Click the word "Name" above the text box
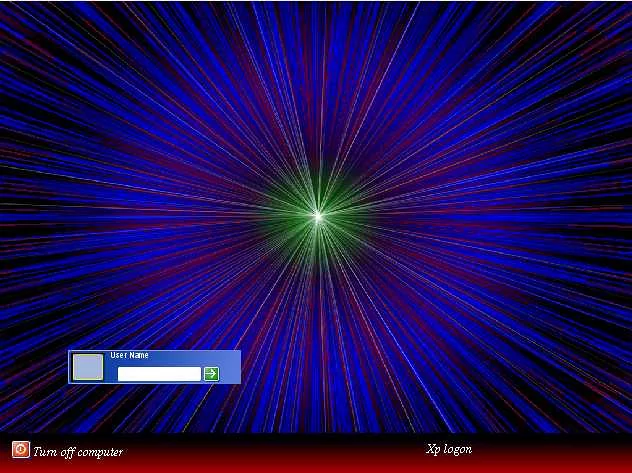632x473 pixels. [x=138, y=355]
